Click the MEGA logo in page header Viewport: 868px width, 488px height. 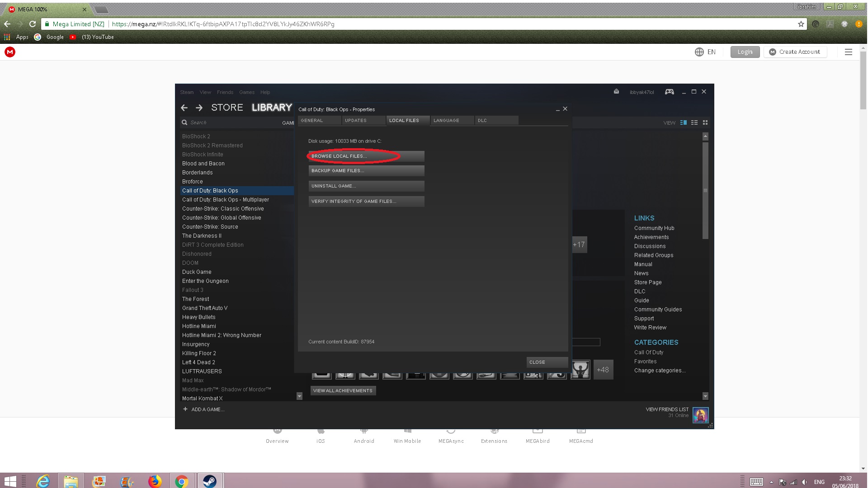click(x=10, y=52)
